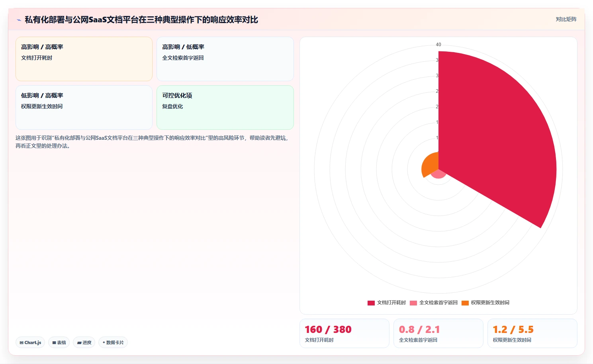Open the 可控优化项 card
Screen dimensions: 593x364
tap(225, 108)
